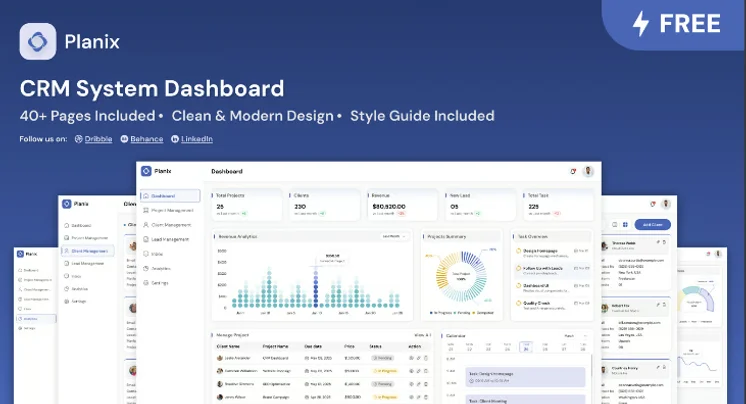Open the LinkedIn follow link
746x404 pixels.
point(192,139)
